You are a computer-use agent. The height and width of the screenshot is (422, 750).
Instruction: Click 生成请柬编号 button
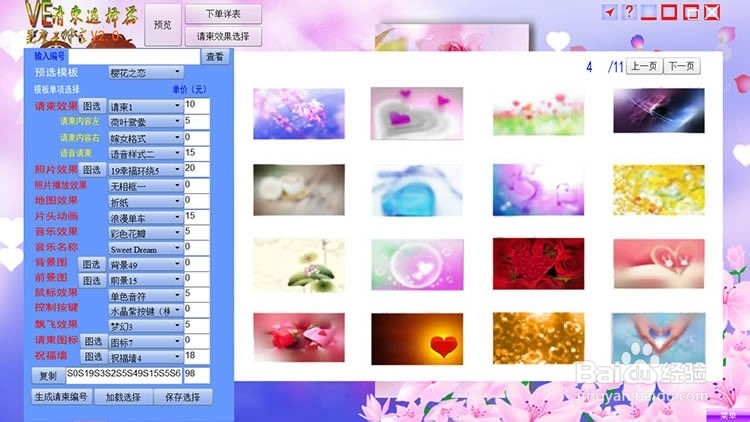(x=62, y=397)
